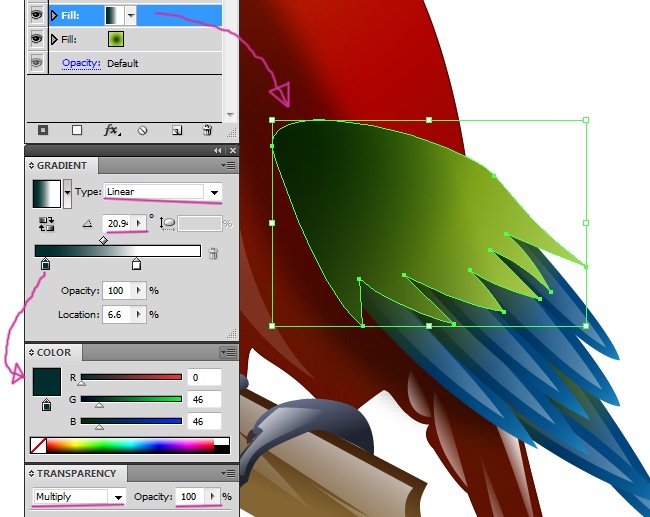Viewport: 650px width, 517px height.
Task: Click the Clear Appearance icon
Action: 143,130
